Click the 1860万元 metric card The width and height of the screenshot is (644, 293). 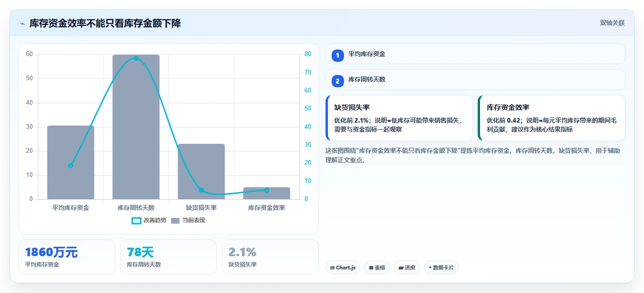pos(67,257)
